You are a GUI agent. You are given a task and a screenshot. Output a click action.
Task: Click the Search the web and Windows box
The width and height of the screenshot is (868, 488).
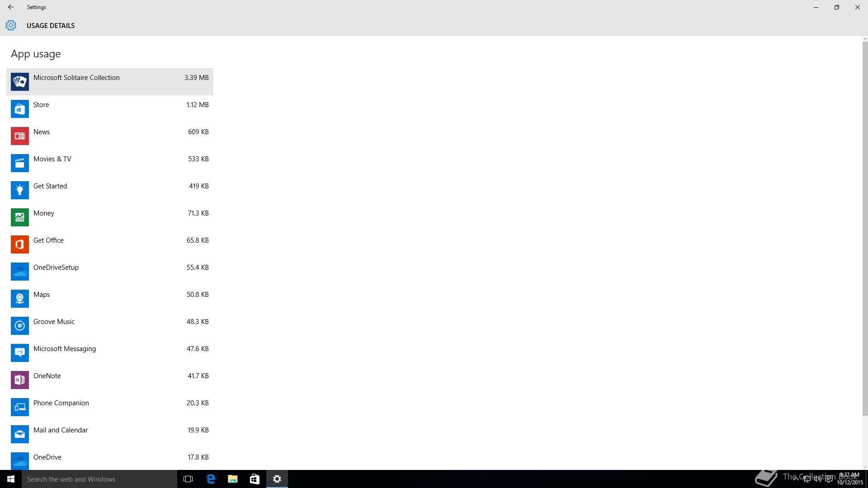[99, 479]
